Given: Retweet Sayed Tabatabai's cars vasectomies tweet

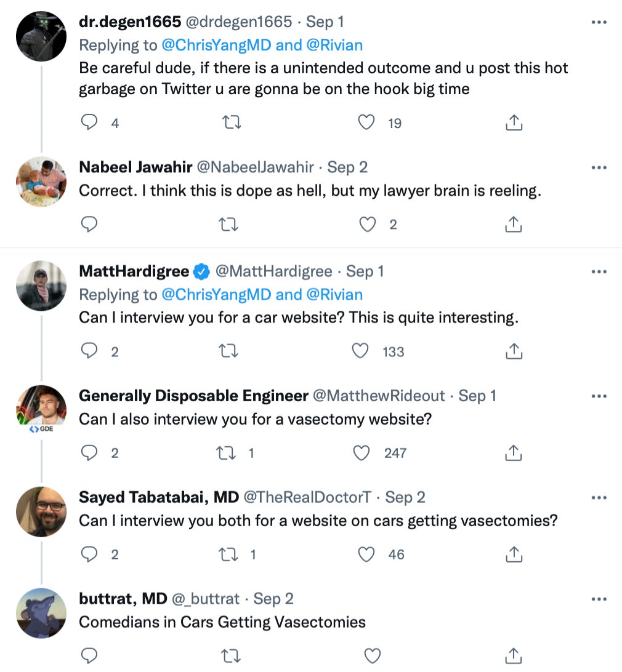Looking at the screenshot, I should pyautogui.click(x=230, y=554).
